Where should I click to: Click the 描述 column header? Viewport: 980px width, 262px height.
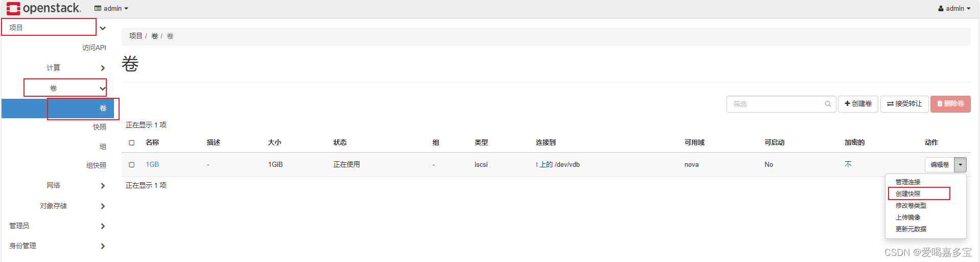point(214,142)
